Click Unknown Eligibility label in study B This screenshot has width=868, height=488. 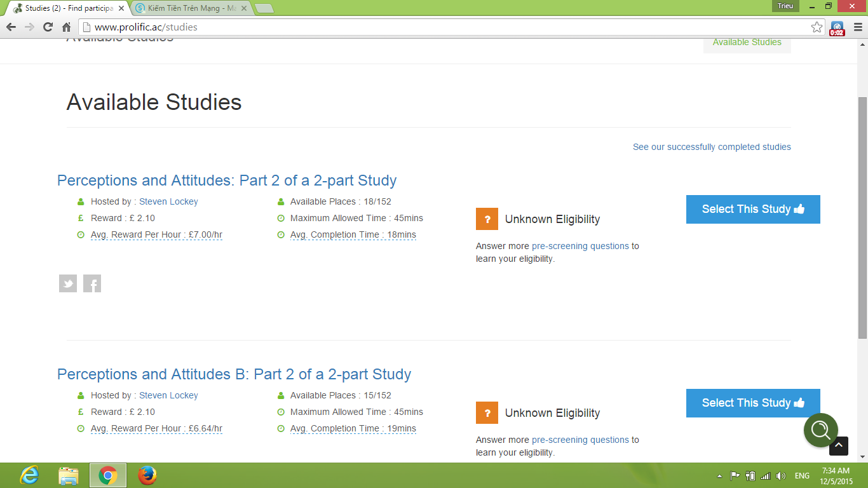(x=552, y=413)
